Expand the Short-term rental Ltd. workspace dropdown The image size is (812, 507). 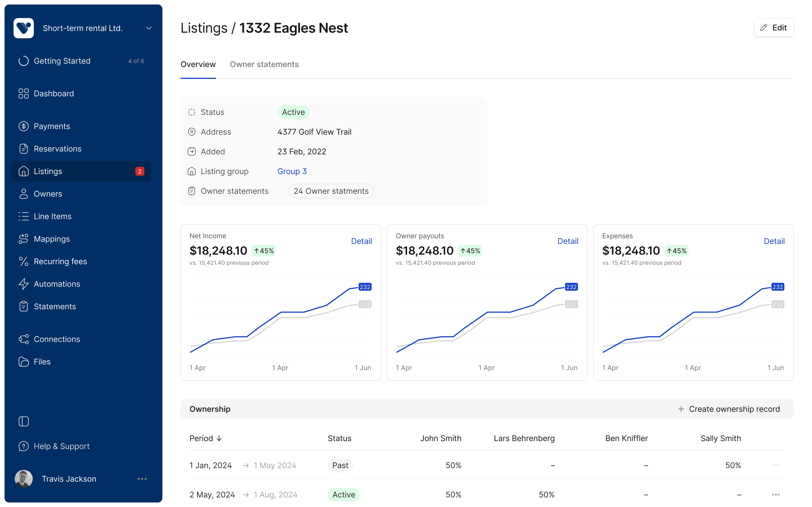(149, 28)
